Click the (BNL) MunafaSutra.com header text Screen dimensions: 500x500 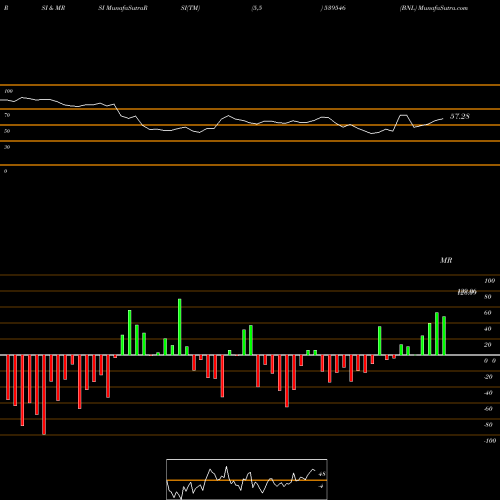click(x=434, y=8)
